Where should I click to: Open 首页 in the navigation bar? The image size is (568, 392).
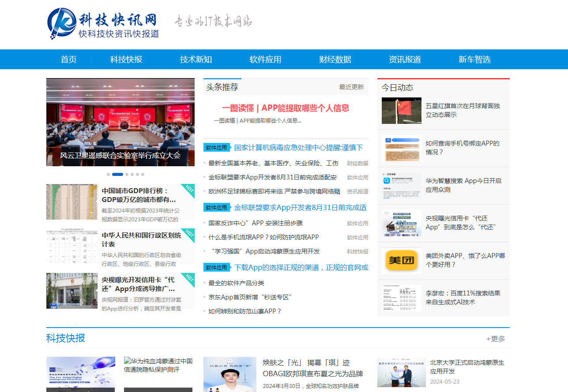pos(69,60)
